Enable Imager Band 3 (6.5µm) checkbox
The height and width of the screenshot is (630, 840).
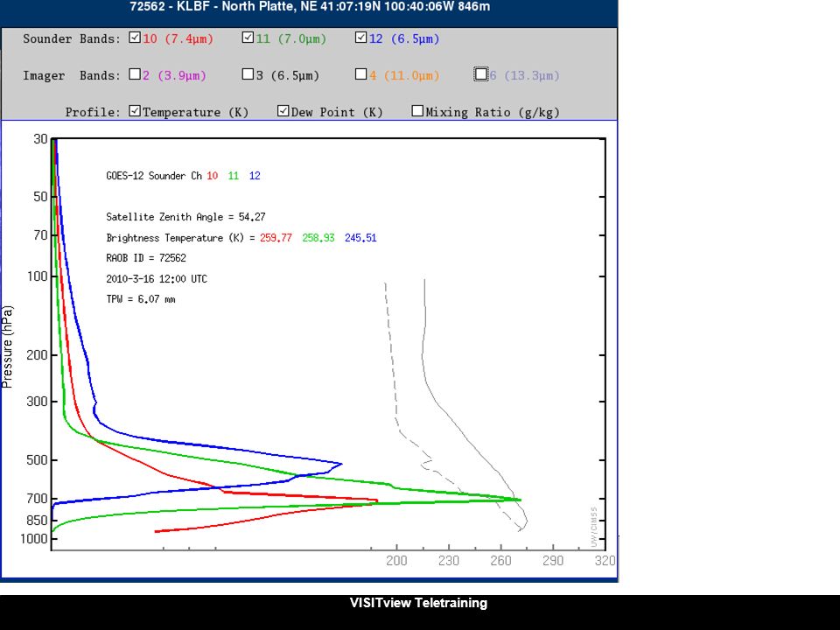click(248, 73)
